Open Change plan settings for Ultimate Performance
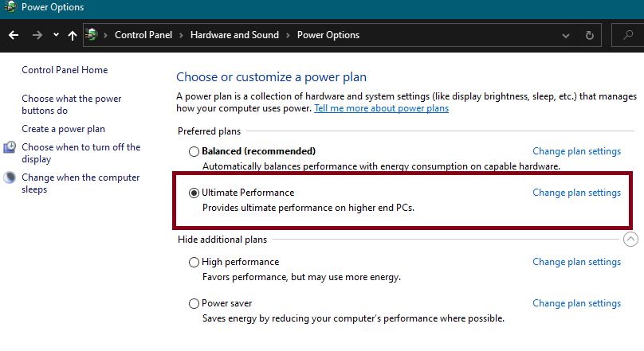Image resolution: width=644 pixels, height=351 pixels. coord(576,193)
